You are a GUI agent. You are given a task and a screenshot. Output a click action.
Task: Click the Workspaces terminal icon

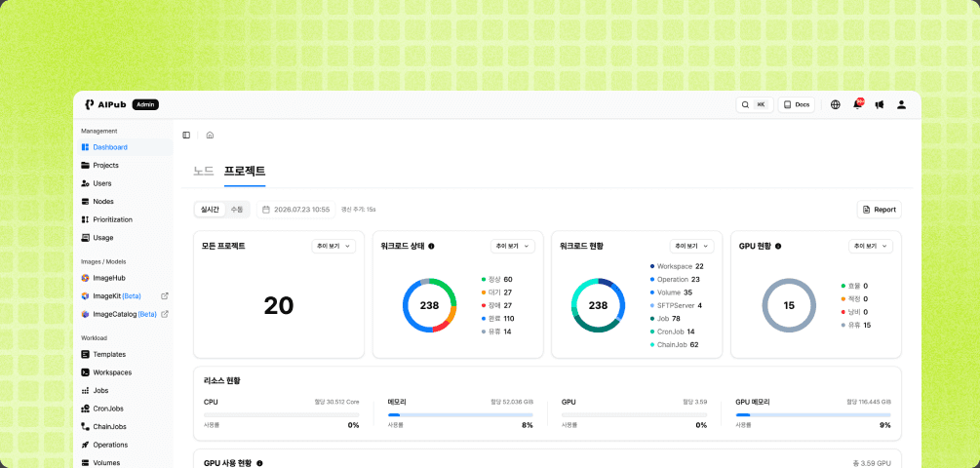(86, 372)
